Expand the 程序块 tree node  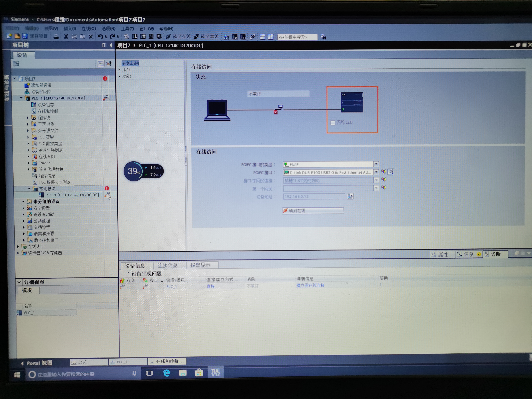[x=28, y=118]
